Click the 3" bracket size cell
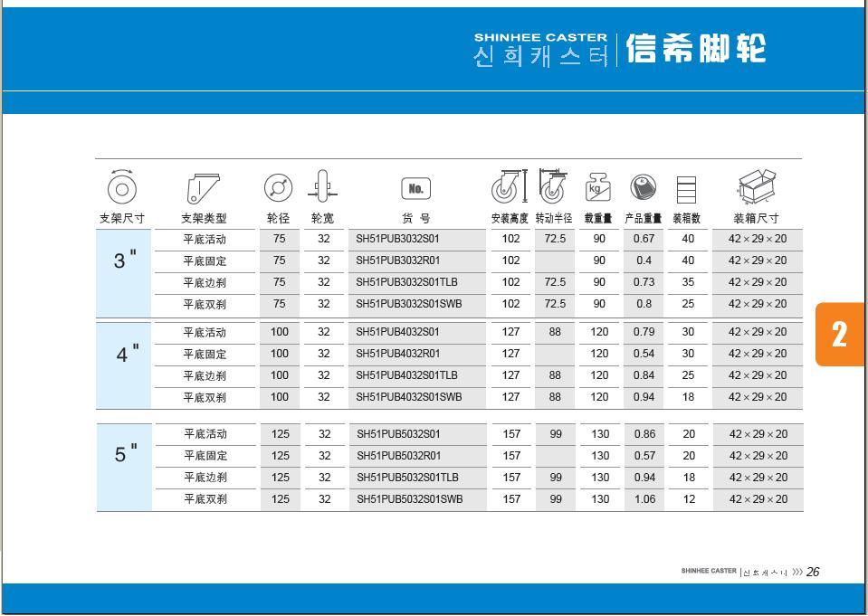868x616 pixels. click(x=125, y=261)
